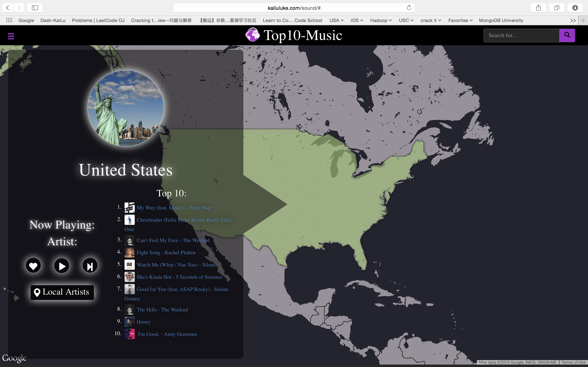Screen dimensions: 588x367
Task: Click the Search for... input field
Action: point(521,35)
